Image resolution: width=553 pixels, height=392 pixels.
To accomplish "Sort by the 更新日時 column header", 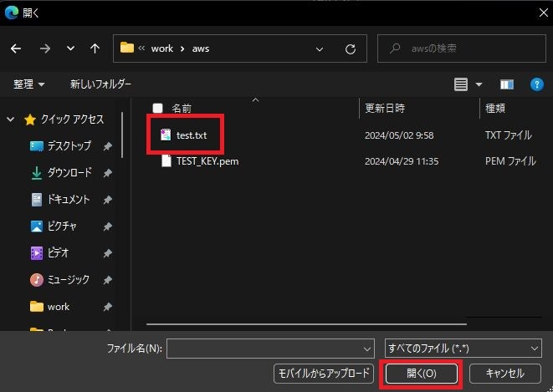I will click(384, 108).
